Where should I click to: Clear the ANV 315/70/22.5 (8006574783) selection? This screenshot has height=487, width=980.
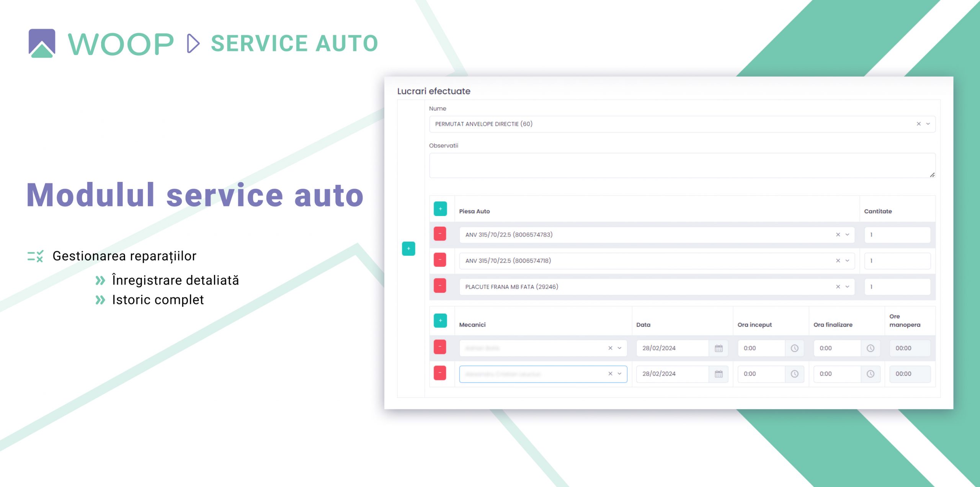click(838, 235)
